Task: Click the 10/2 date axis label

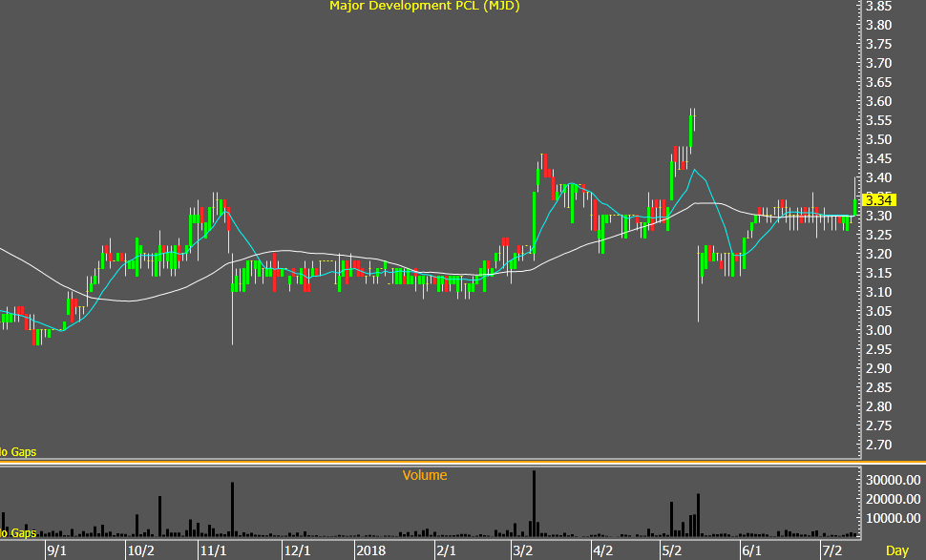Action: click(141, 550)
